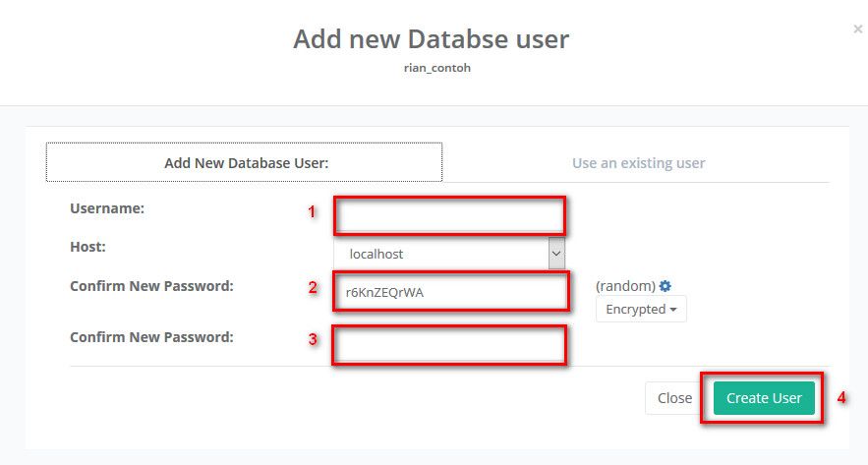Click the Add new Databse user heading

coord(432,38)
